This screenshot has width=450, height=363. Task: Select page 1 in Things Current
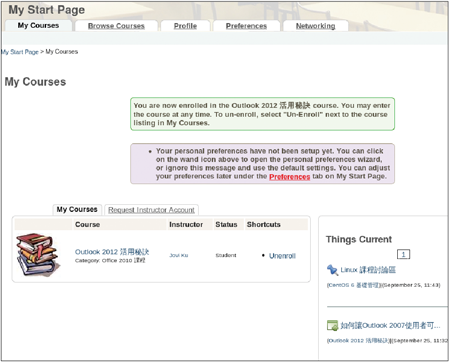[403, 254]
